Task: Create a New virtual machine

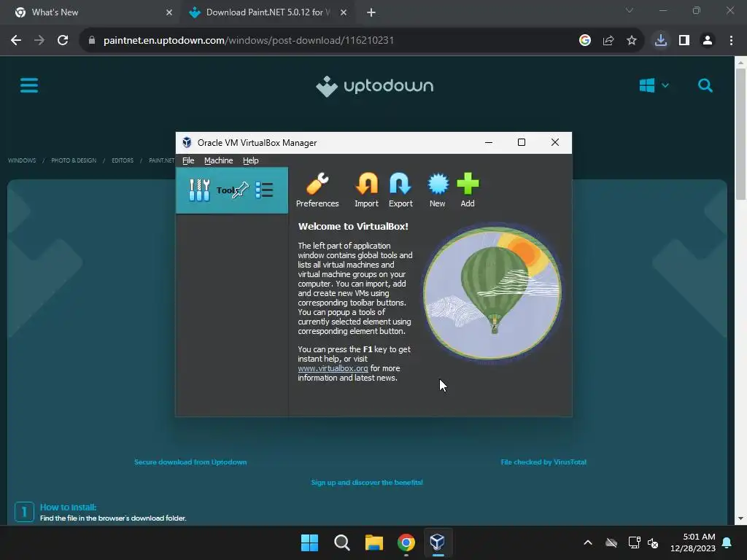Action: tap(438, 190)
